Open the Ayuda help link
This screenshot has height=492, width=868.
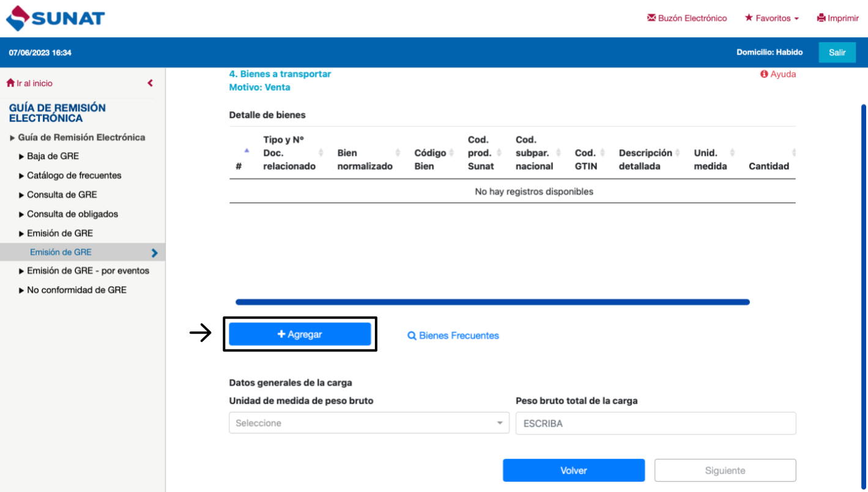click(778, 74)
